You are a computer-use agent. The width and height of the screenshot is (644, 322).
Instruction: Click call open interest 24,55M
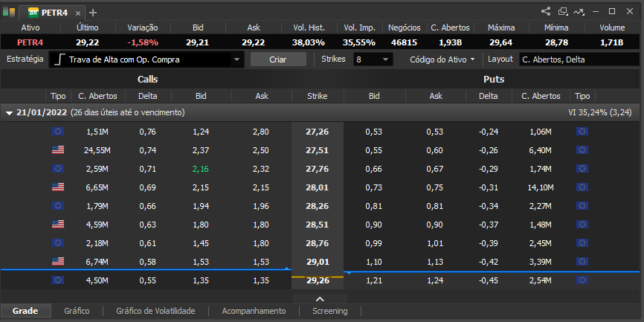point(97,150)
